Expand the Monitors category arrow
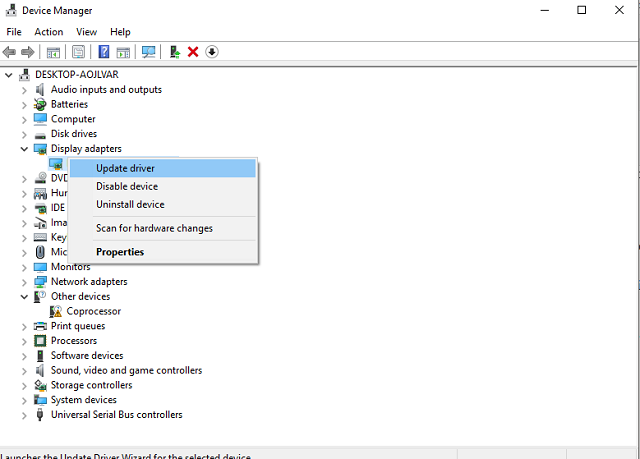Screen dimensions: 640x459 [x=24, y=268]
